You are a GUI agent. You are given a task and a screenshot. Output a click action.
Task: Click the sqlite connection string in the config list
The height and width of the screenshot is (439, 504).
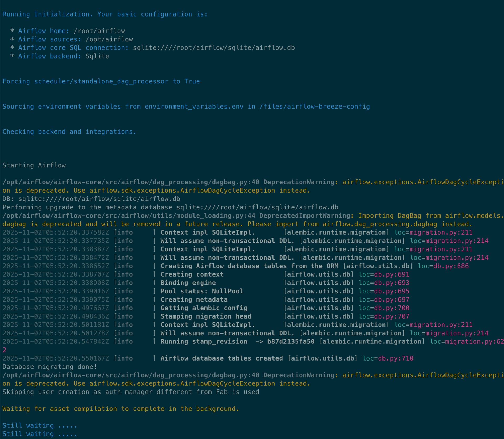(214, 48)
